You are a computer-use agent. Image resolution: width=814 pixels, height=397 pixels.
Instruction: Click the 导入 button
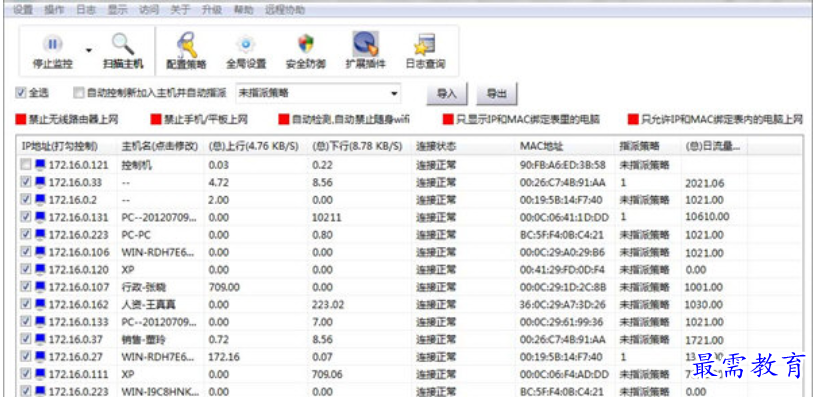point(446,94)
